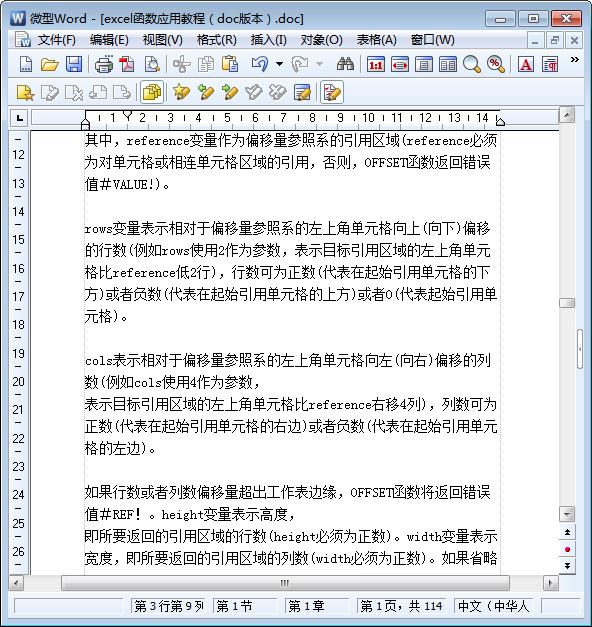
Task: Click vertical scrollbar down arrow
Action: click(x=567, y=514)
